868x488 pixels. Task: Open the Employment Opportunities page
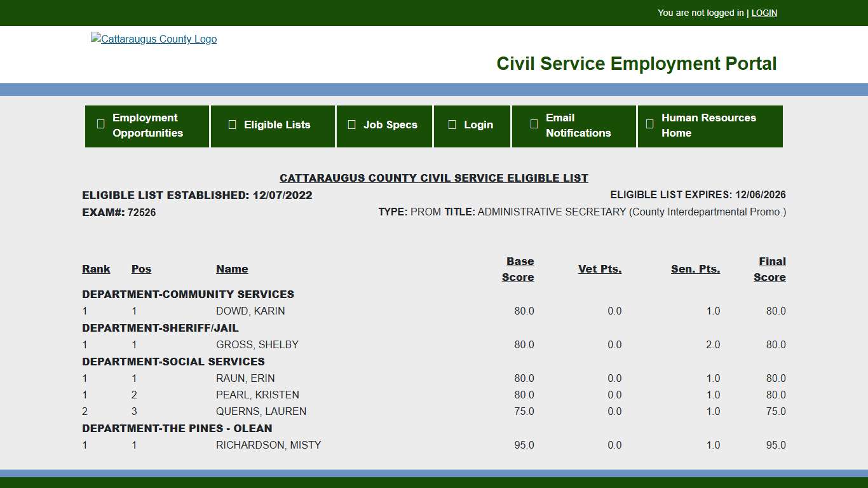tap(147, 126)
